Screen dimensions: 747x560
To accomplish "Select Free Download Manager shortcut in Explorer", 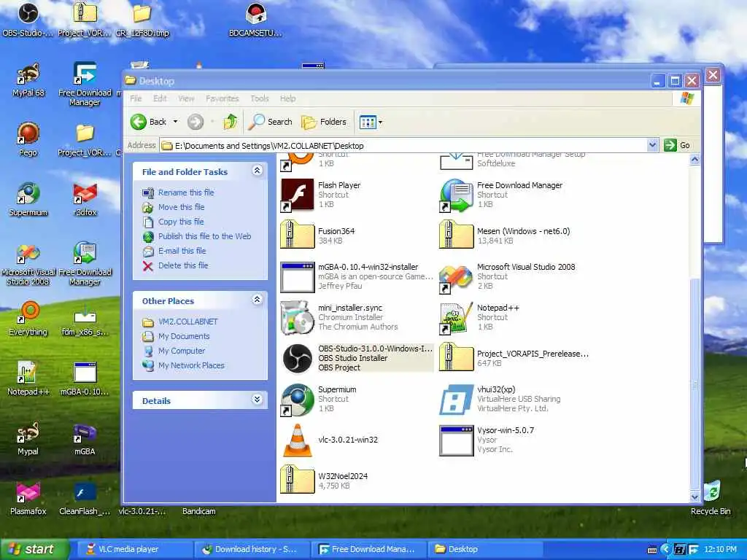I will [x=500, y=195].
